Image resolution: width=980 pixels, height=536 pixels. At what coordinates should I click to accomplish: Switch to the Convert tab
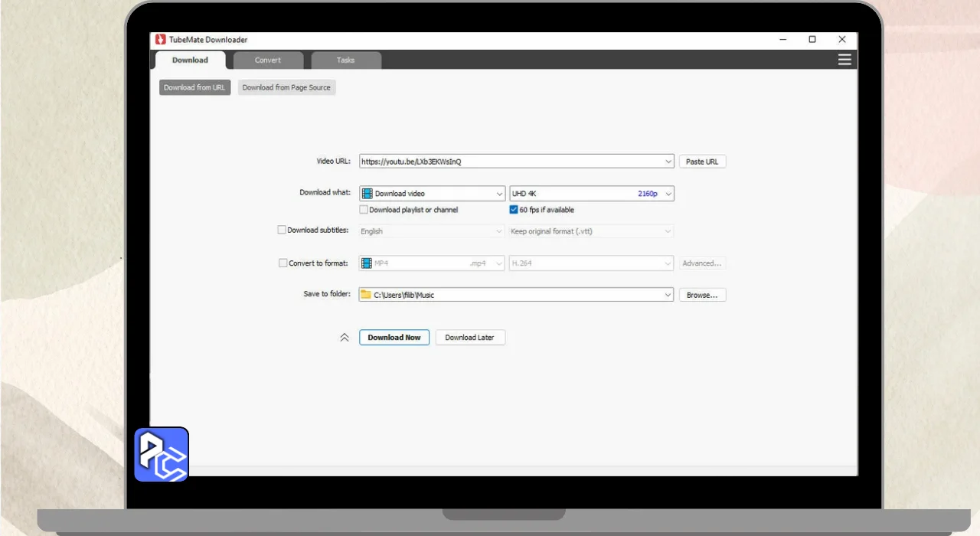pos(268,60)
